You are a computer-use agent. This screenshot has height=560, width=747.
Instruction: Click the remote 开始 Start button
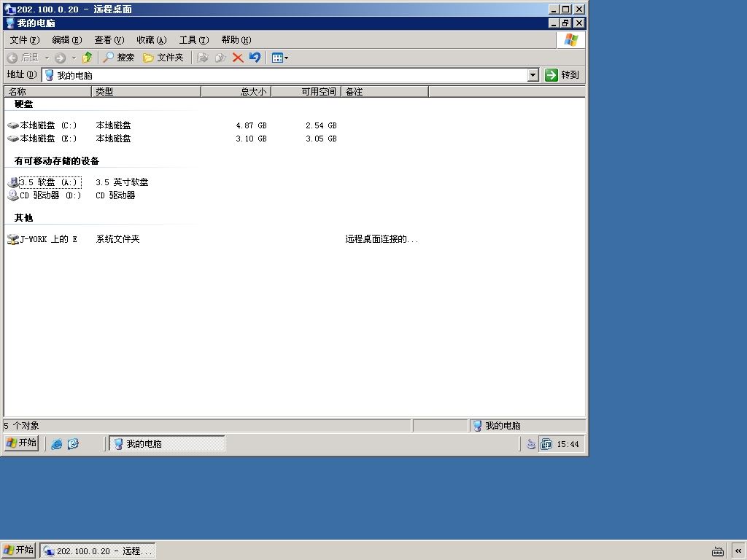click(x=21, y=443)
